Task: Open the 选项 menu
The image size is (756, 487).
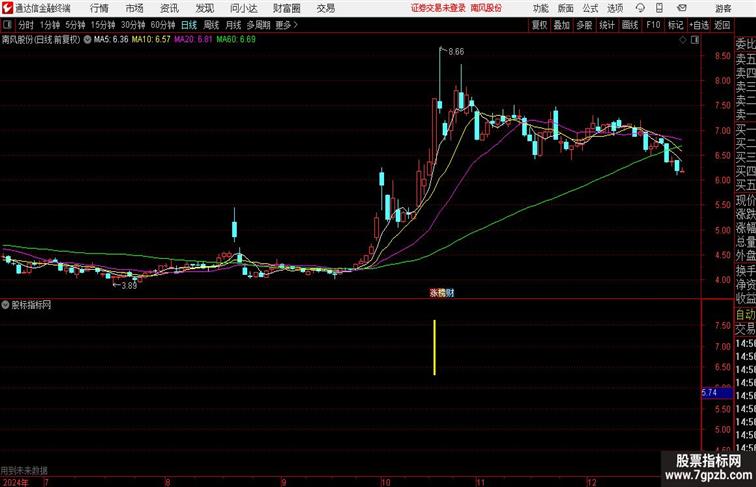Action: point(615,8)
